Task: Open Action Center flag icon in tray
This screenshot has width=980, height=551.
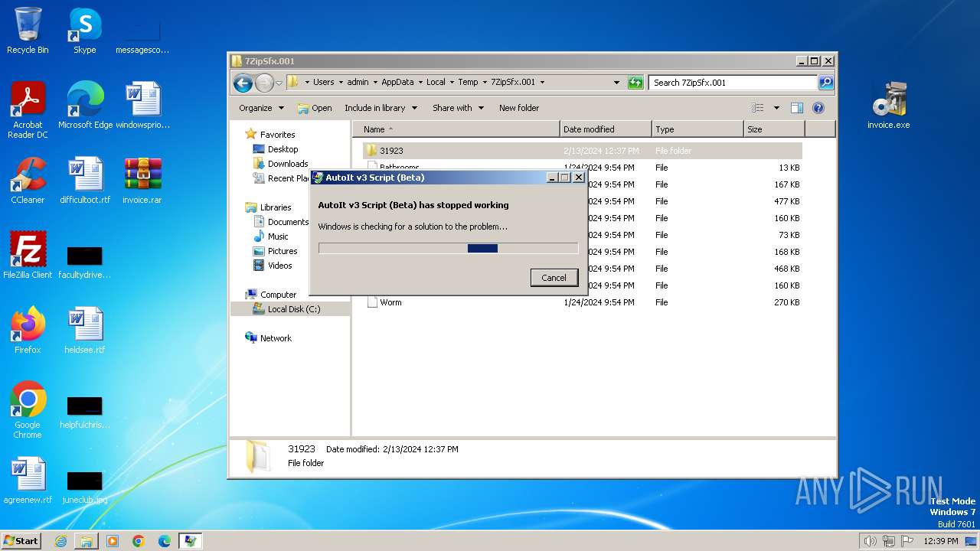Action: (x=907, y=541)
